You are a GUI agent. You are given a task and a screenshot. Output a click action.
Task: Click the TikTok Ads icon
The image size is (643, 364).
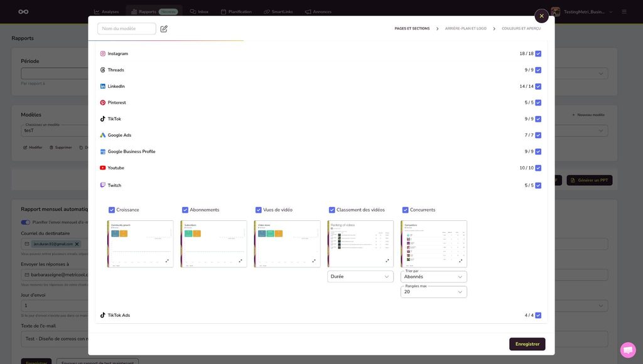tap(102, 315)
